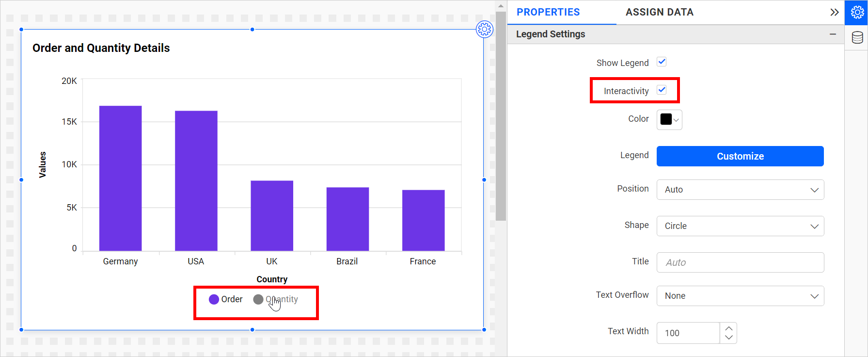Expand the Shape dropdown showing Circle
868x357 pixels.
[x=740, y=226]
